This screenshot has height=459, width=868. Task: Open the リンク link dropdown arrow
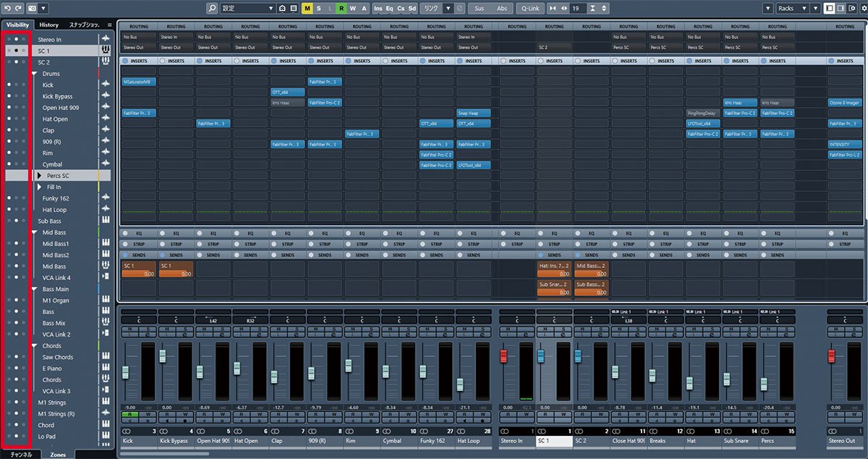448,8
